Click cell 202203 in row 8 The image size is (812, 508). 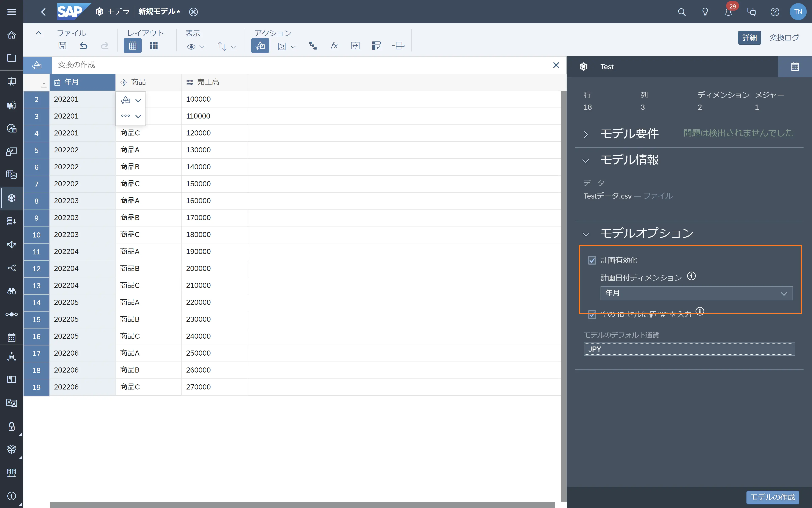[82, 201]
